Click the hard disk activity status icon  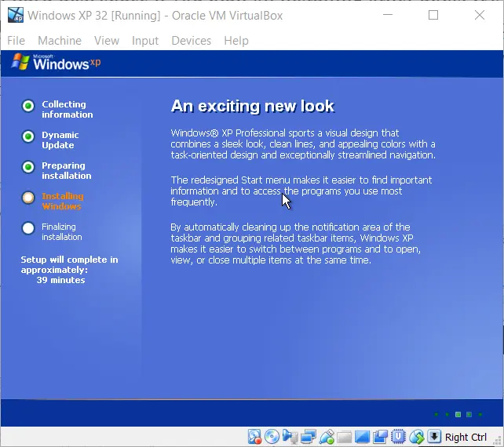coord(254,437)
